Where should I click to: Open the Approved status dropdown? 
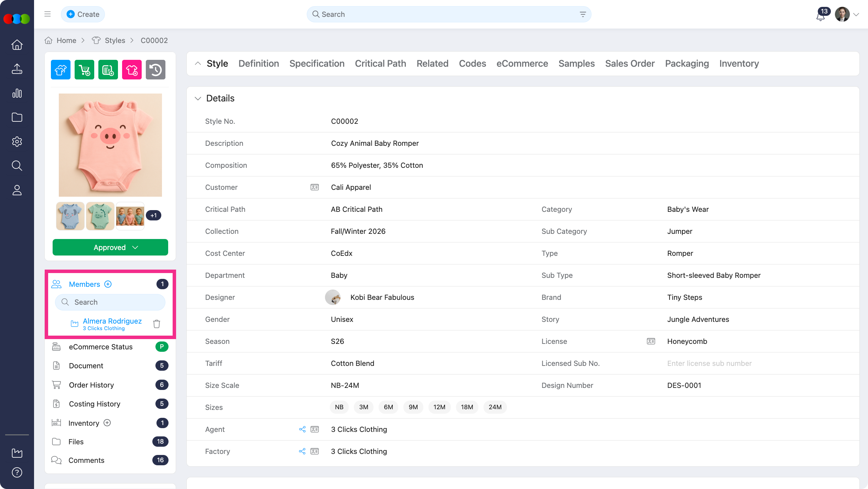(110, 247)
